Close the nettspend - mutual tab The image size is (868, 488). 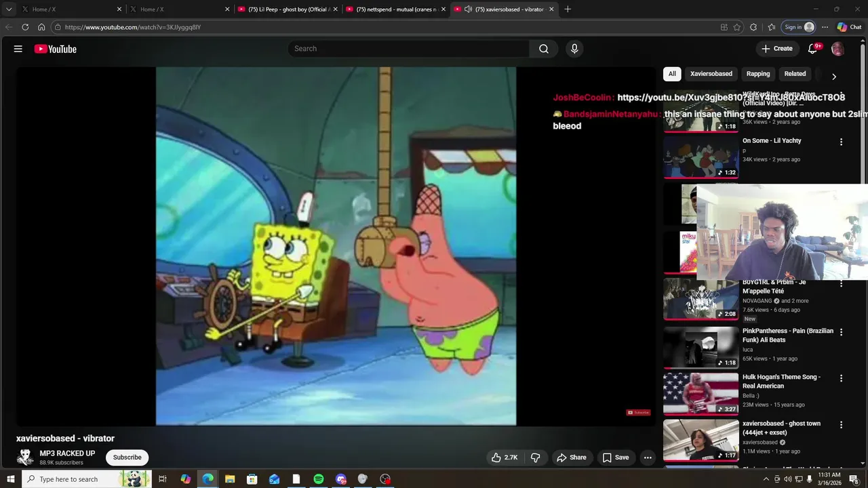443,9
